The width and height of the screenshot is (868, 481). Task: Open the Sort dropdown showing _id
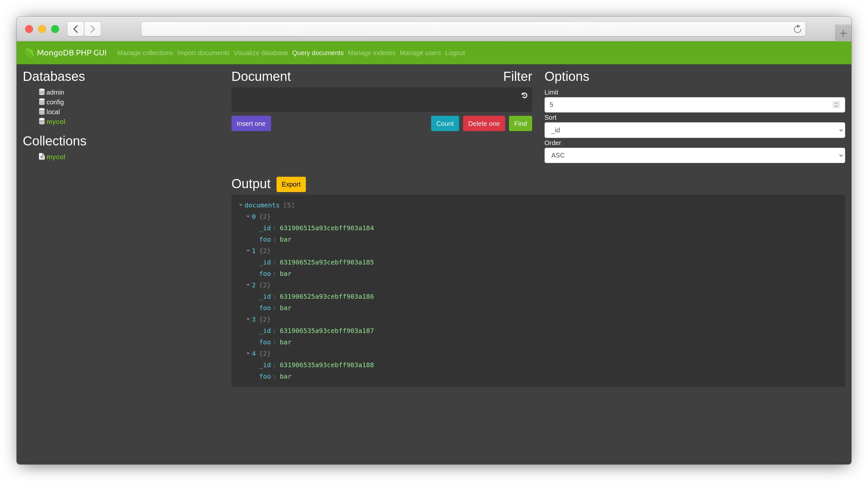[695, 130]
